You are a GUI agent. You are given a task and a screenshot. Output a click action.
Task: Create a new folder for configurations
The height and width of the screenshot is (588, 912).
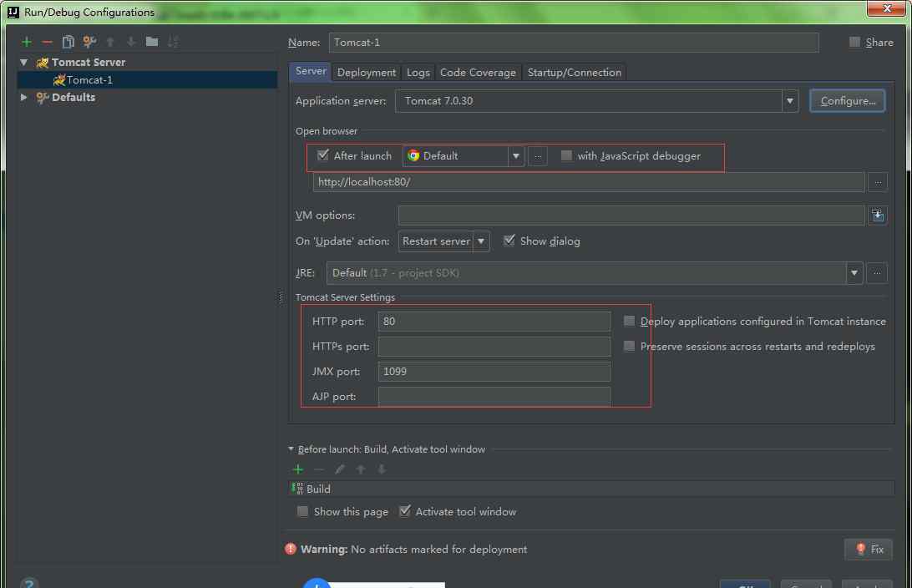click(x=152, y=41)
